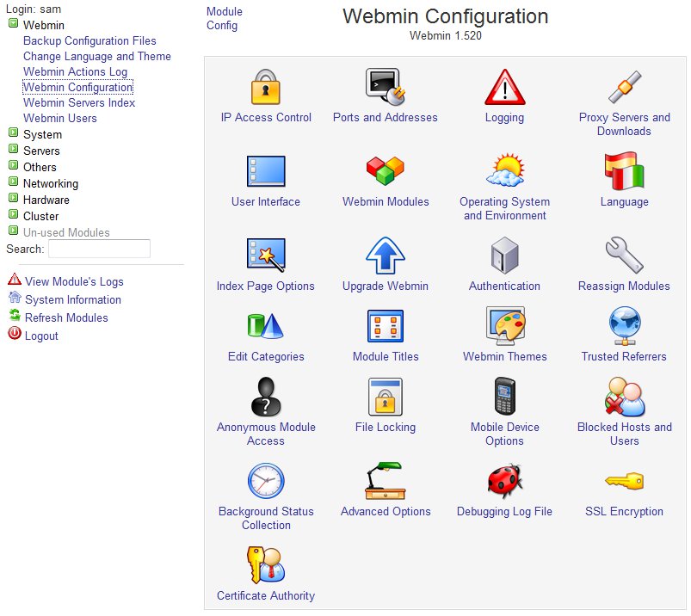Open the Advanced Options desk lamp icon
Screen dimensions: 691x616
coord(386,480)
